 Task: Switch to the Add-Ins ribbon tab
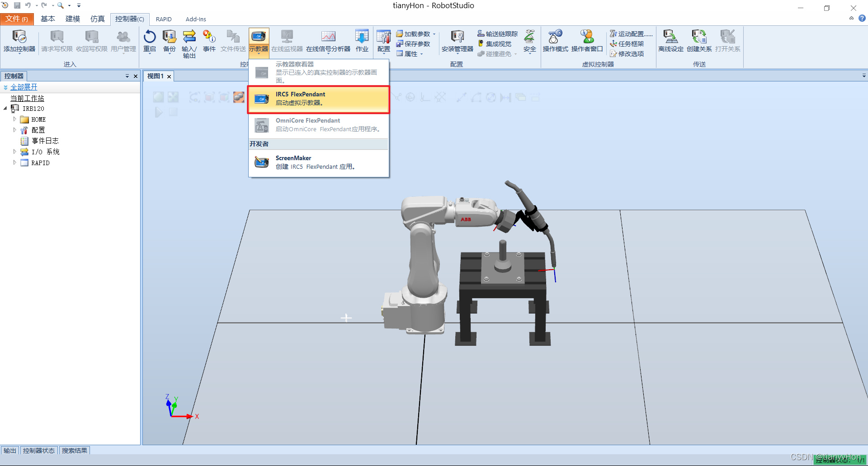pos(196,19)
